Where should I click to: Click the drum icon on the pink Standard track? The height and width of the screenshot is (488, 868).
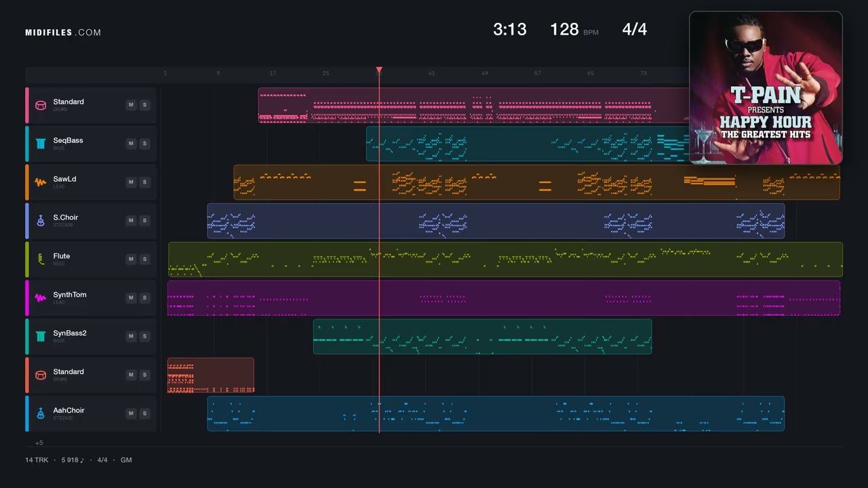click(41, 105)
